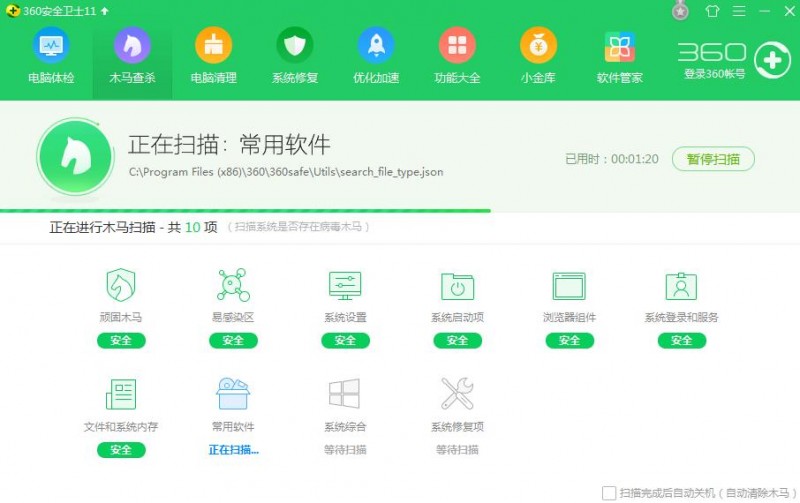The image size is (800, 503).
Task: Click the 系统设置 monitor sliders icon
Action: coord(345,285)
